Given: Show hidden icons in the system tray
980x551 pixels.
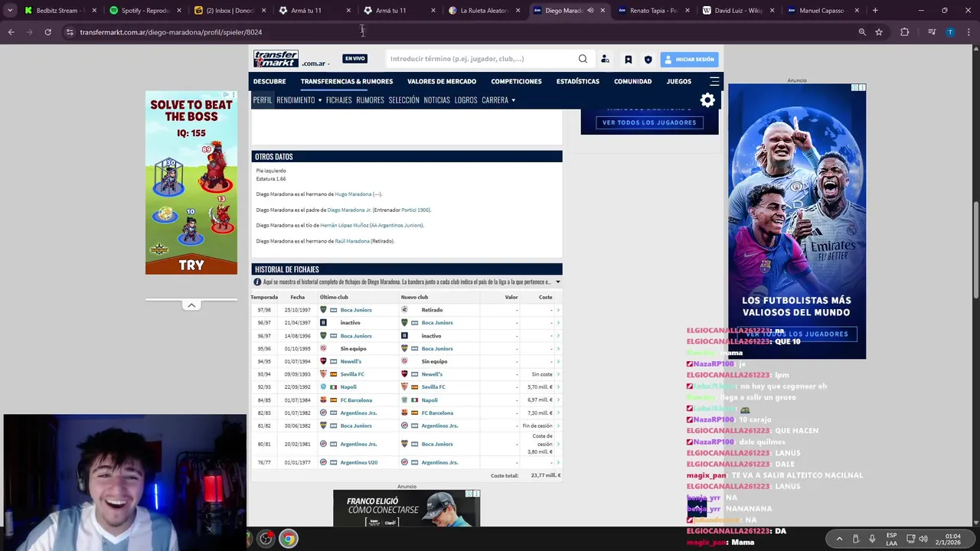Looking at the screenshot, I should pos(839,539).
